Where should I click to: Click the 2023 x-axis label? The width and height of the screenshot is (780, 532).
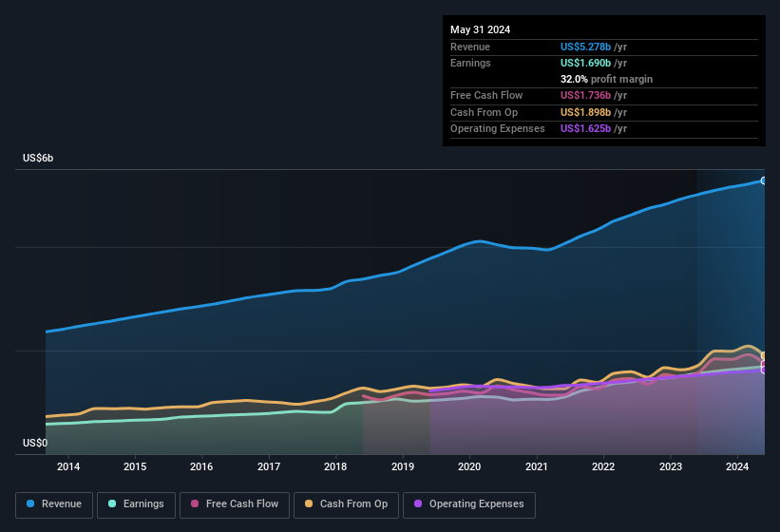pos(670,466)
